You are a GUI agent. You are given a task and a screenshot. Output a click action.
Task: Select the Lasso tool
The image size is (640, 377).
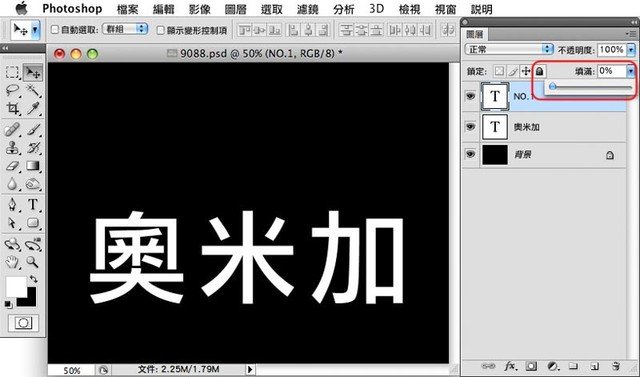12,90
